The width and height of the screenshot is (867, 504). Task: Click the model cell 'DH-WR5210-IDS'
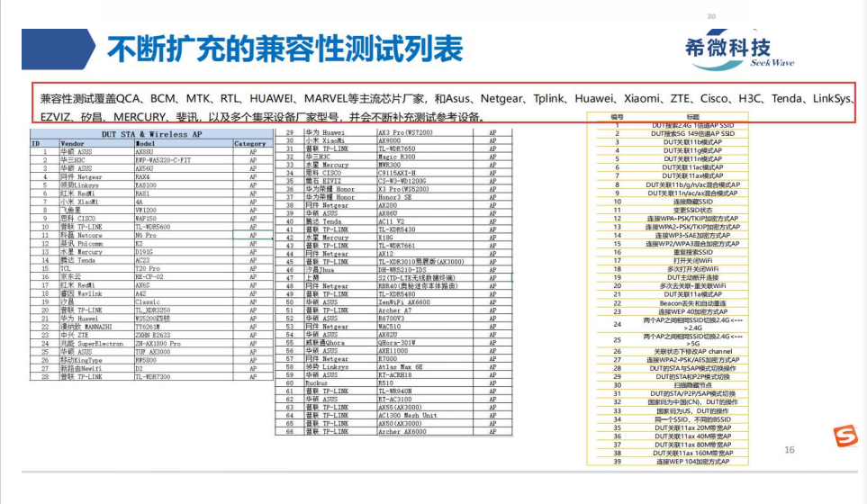[x=402, y=270]
